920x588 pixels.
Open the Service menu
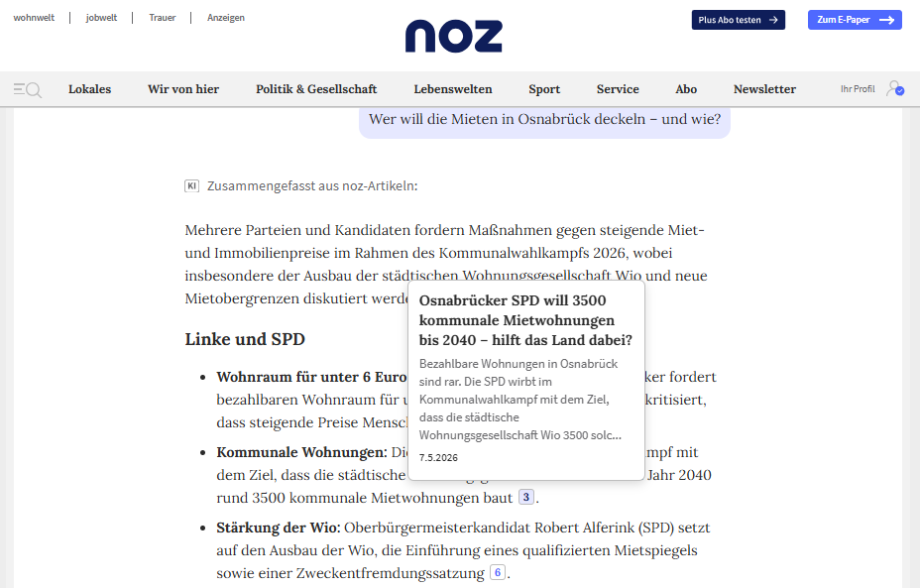pyautogui.click(x=618, y=89)
